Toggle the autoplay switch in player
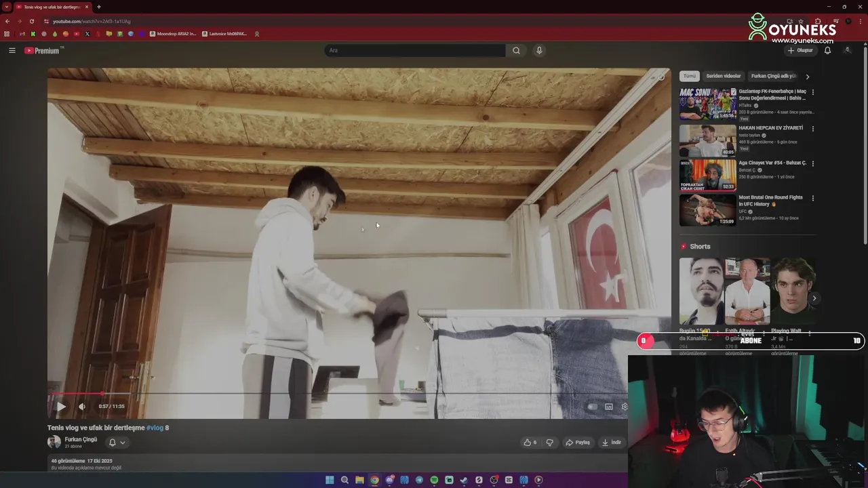The height and width of the screenshot is (488, 868). pos(592,407)
